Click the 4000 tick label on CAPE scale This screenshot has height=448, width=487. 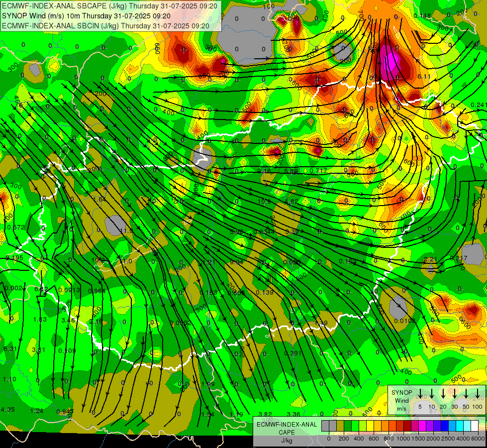463,439
